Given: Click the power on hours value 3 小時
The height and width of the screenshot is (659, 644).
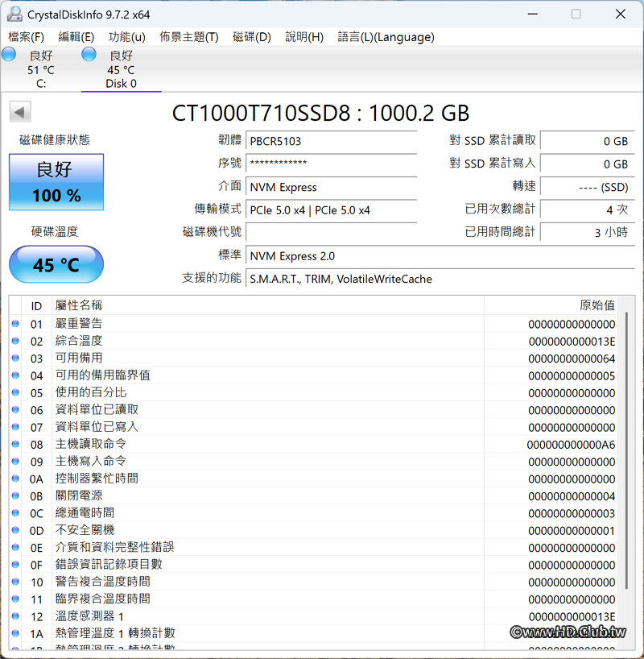Looking at the screenshot, I should [588, 232].
